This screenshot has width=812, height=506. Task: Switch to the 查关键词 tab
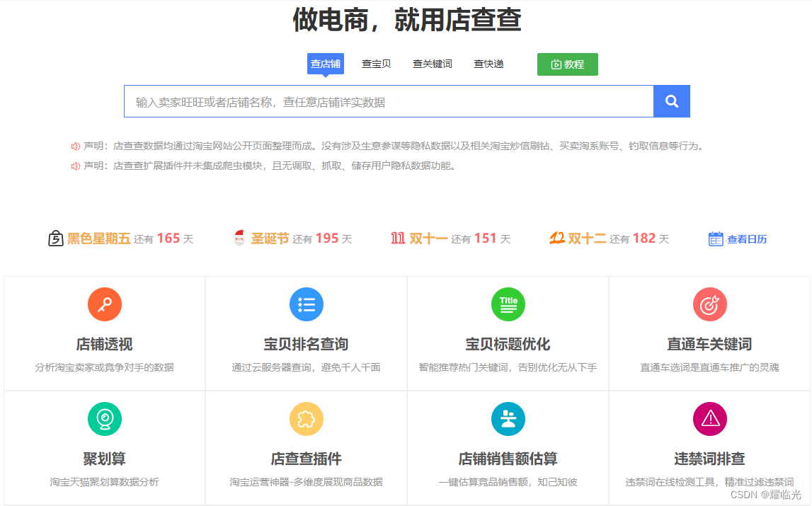432,64
